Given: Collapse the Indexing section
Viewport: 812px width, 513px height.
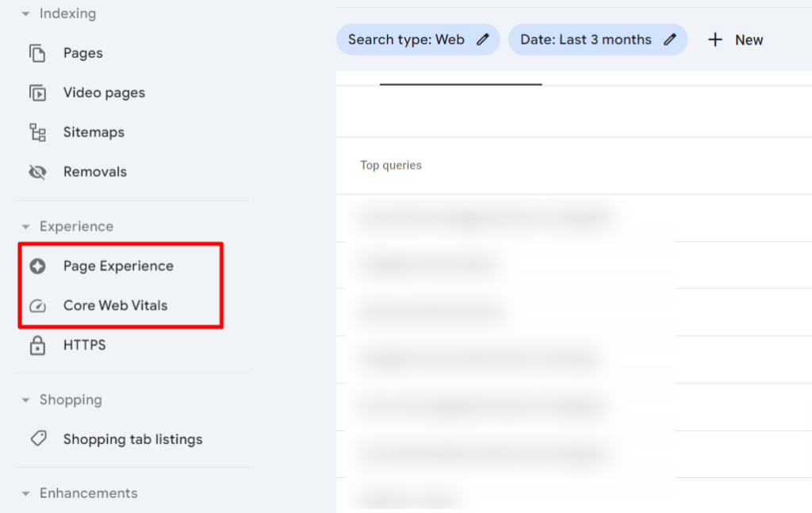Looking at the screenshot, I should coord(25,13).
